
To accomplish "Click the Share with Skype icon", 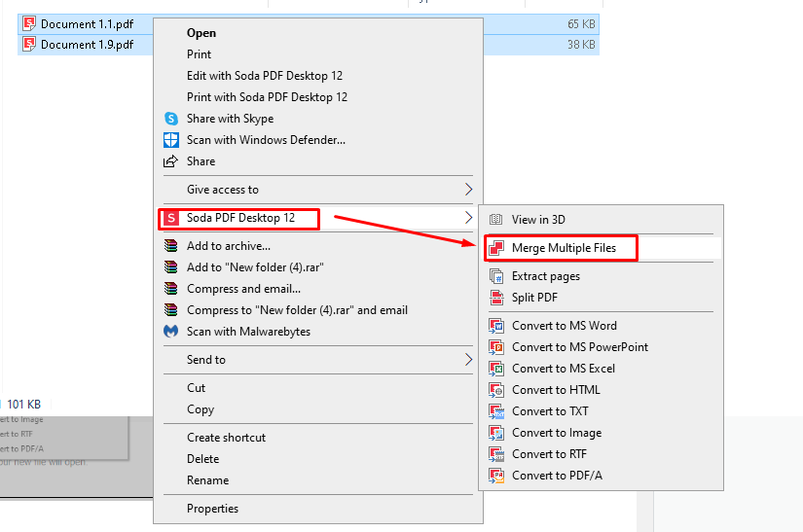I will pos(171,119).
